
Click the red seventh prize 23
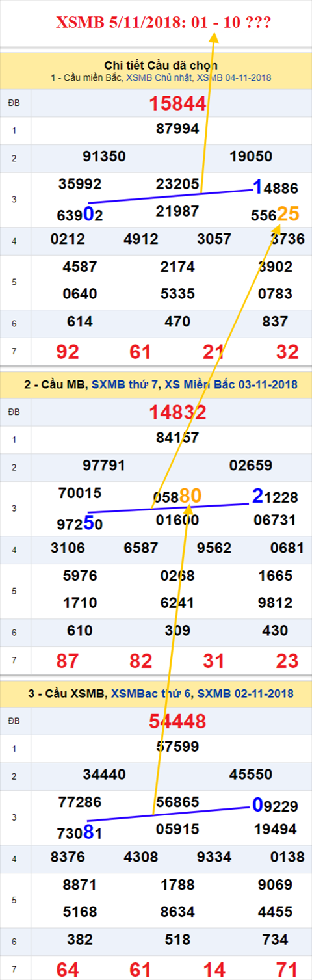click(x=287, y=661)
